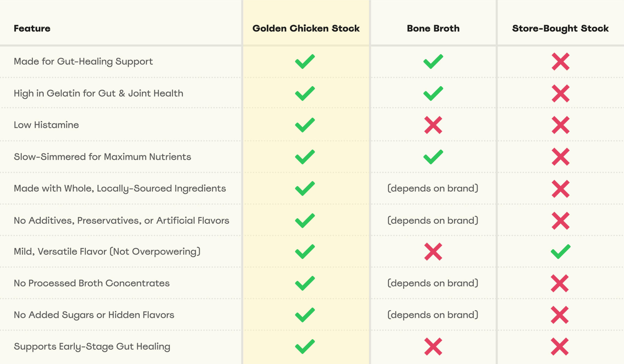This screenshot has height=364, width=624.
Task: Click Store-Bought Stock checkmark for Mild Versatile Flavor
Action: click(x=560, y=252)
